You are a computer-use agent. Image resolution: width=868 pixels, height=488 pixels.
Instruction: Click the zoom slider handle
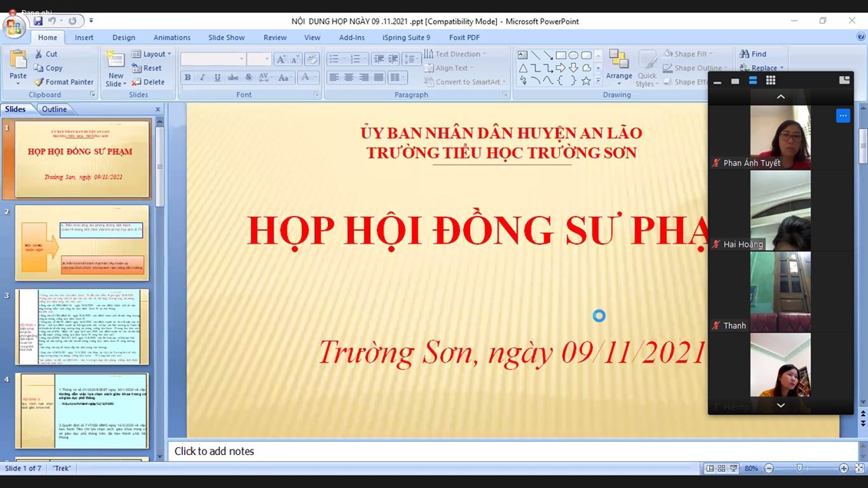tap(800, 469)
